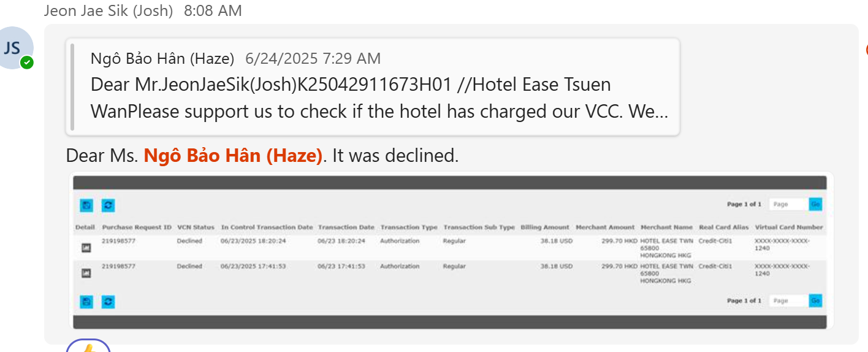Open detail icon for 17:41:53 transaction
Viewport: 868px width, 352px height.
coord(86,274)
